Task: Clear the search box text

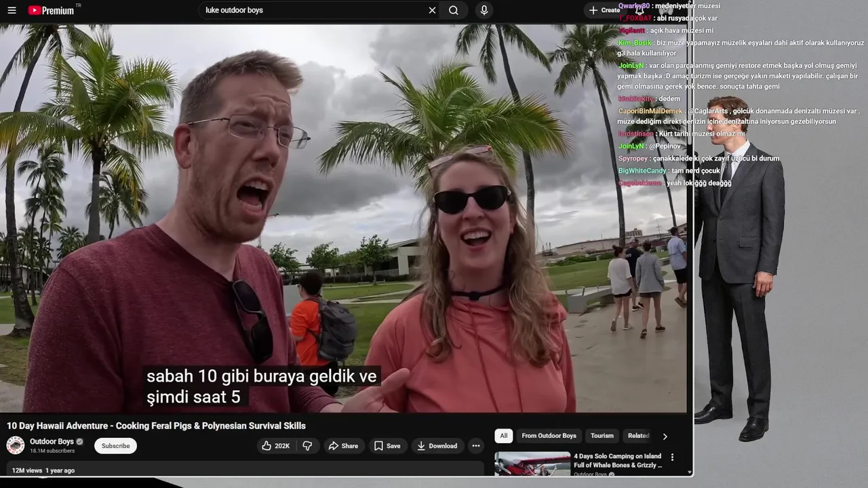Action: tap(432, 10)
